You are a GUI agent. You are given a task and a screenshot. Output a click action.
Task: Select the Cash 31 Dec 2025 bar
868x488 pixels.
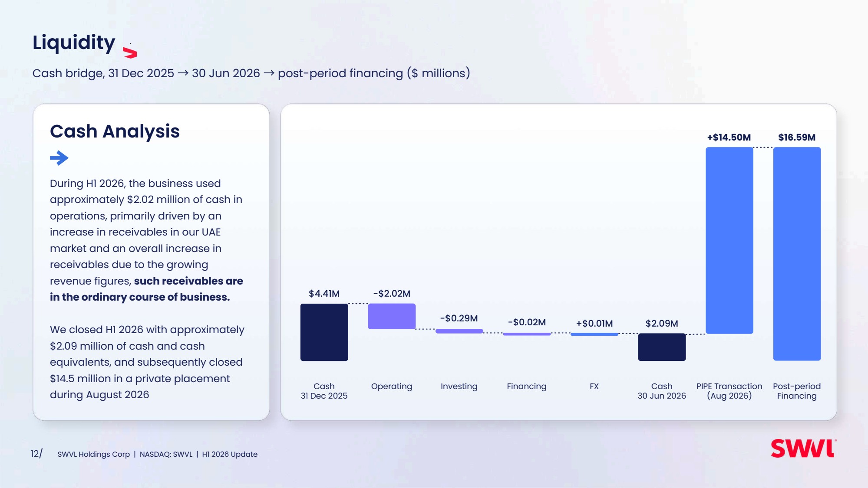324,332
